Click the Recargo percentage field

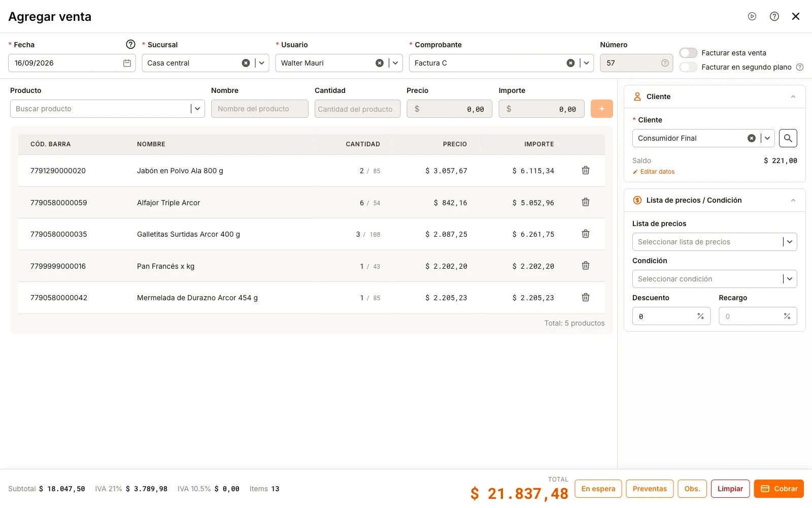tap(758, 316)
